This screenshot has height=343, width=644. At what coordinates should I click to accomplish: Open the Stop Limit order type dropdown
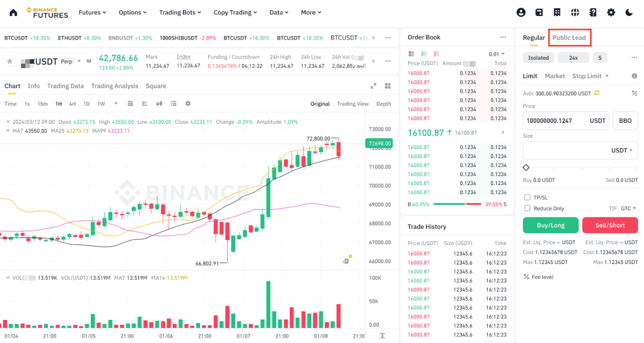[590, 76]
